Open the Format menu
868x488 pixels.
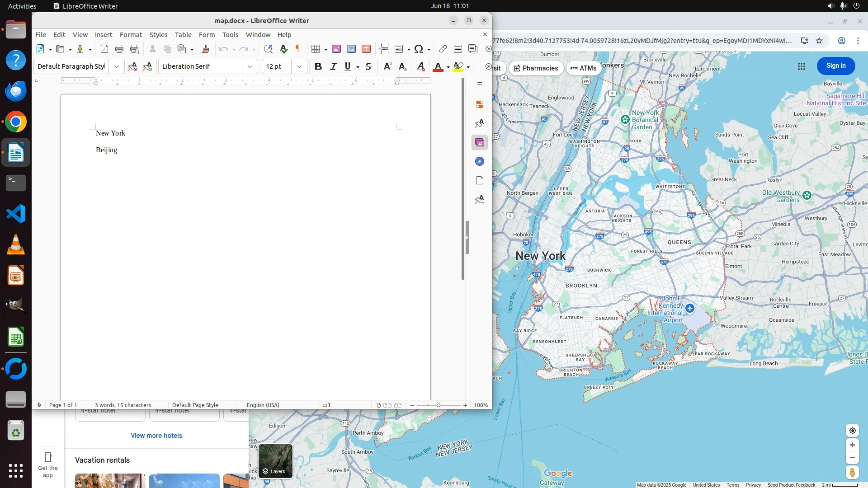click(131, 35)
